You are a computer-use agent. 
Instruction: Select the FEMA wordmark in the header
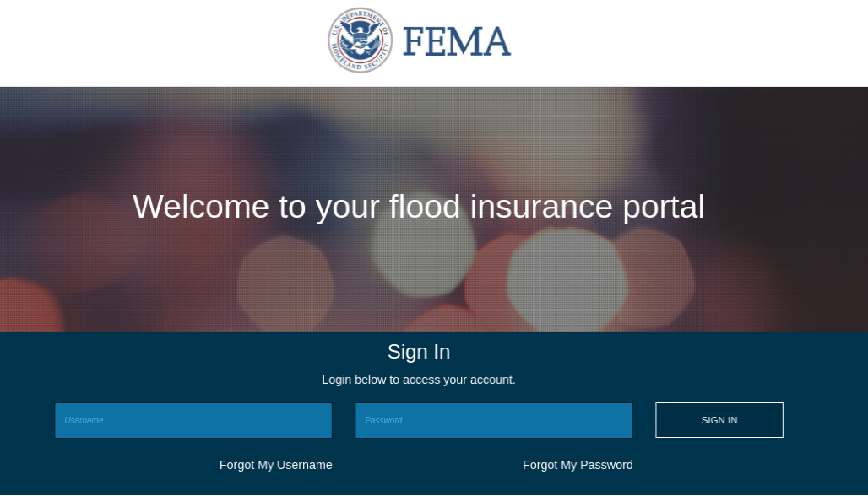coord(456,40)
